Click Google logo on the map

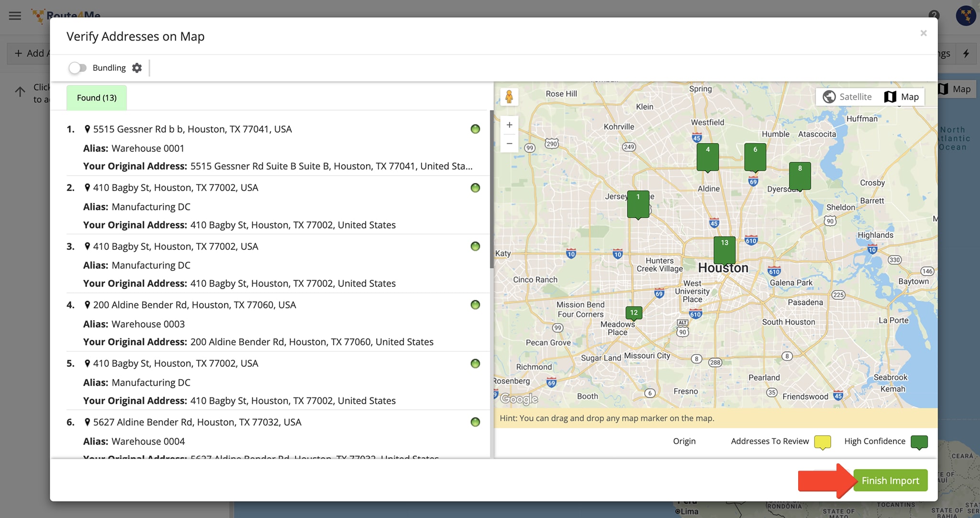pyautogui.click(x=519, y=398)
